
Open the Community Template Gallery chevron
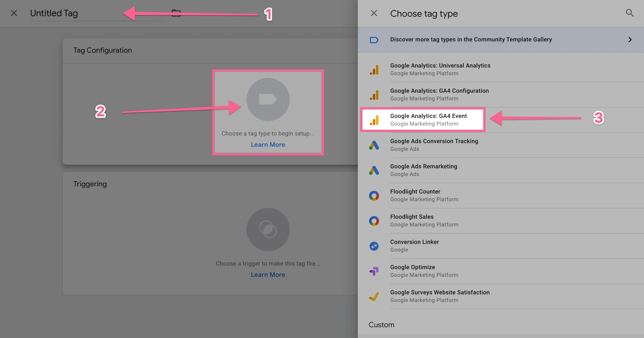click(x=630, y=40)
